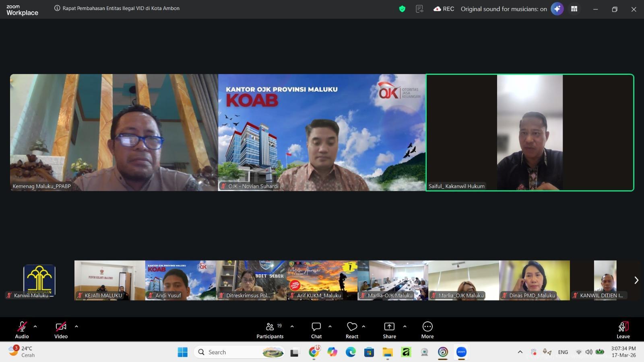Open the view layout grid icon

click(x=574, y=9)
